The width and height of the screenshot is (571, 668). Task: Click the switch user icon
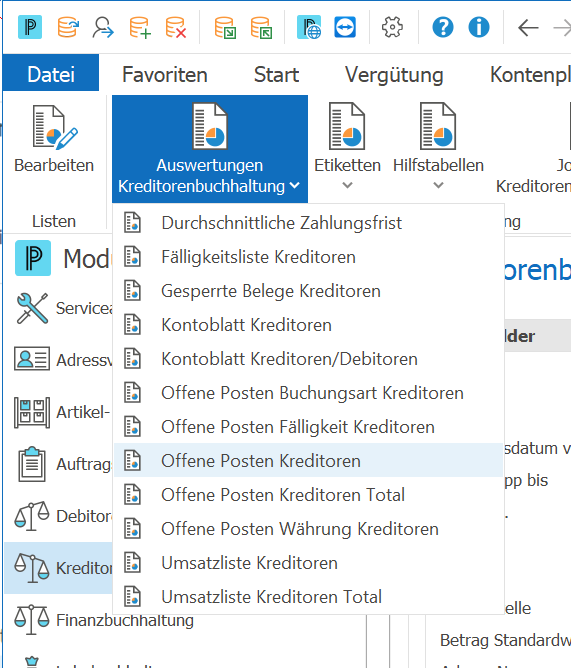(103, 27)
